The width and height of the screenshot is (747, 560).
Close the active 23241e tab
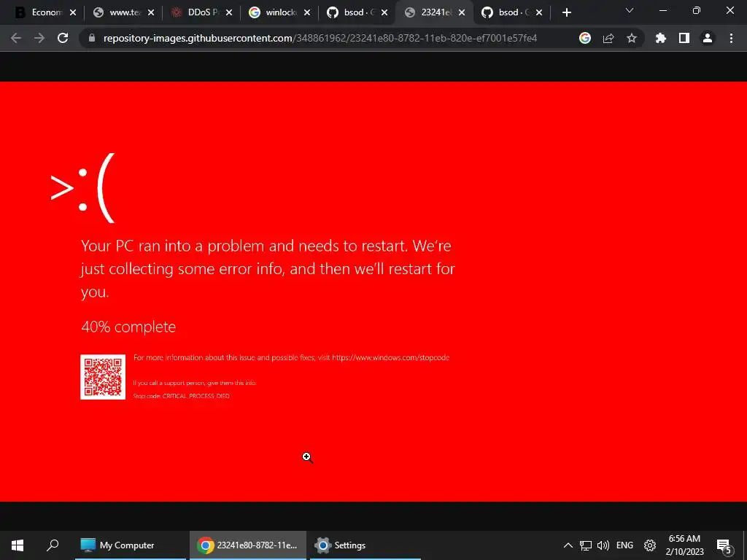pos(462,12)
